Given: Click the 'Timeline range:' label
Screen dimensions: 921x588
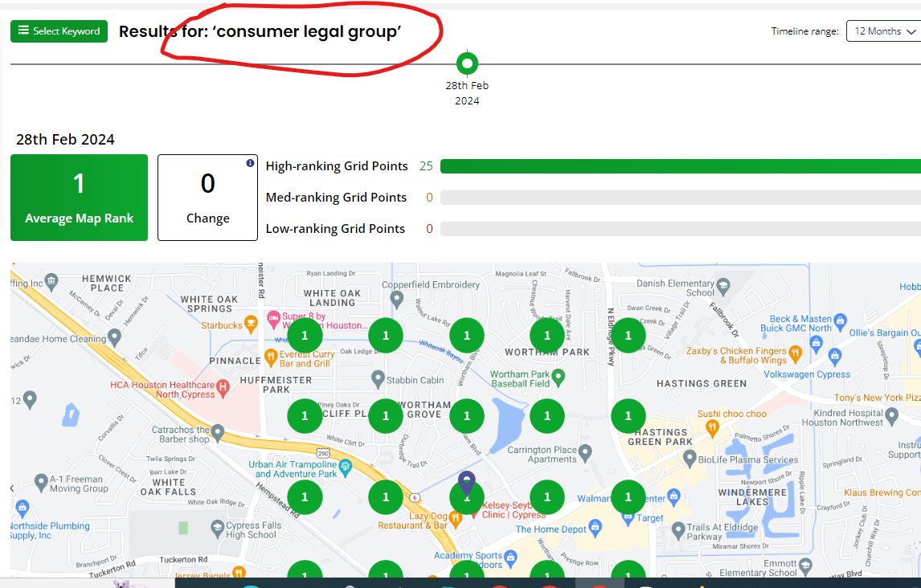Looking at the screenshot, I should click(x=804, y=31).
